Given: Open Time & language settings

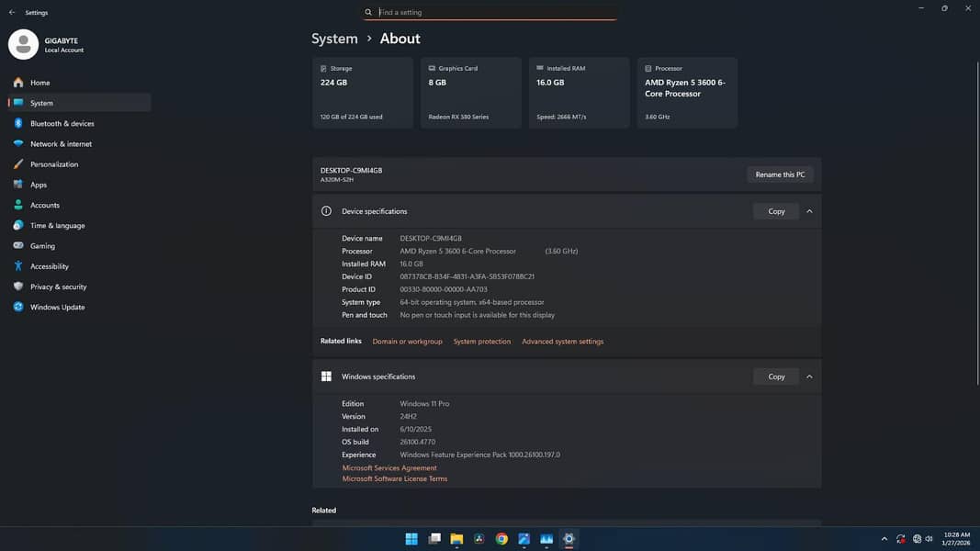Looking at the screenshot, I should (x=57, y=225).
